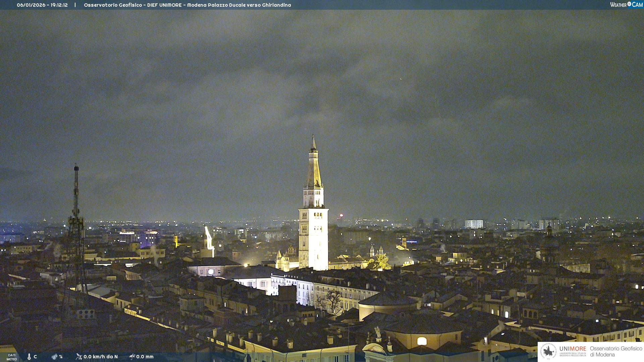644x362 pixels.
Task: Click the illuminated Ghirlandina tower spire
Action: click(x=314, y=168)
